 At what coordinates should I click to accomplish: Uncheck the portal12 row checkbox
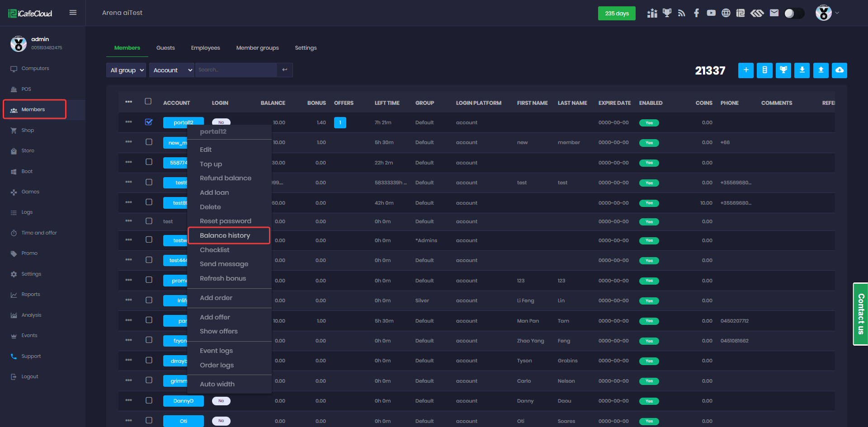pyautogui.click(x=149, y=122)
